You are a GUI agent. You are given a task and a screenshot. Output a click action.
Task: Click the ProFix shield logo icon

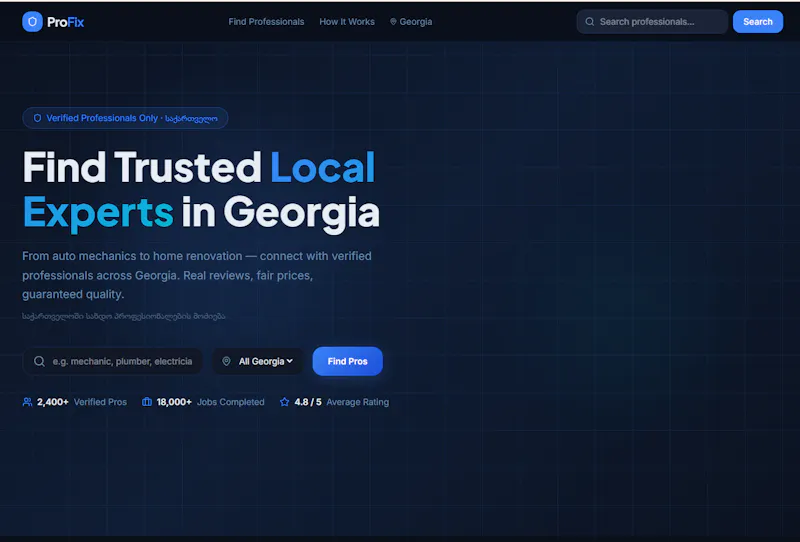(x=32, y=22)
